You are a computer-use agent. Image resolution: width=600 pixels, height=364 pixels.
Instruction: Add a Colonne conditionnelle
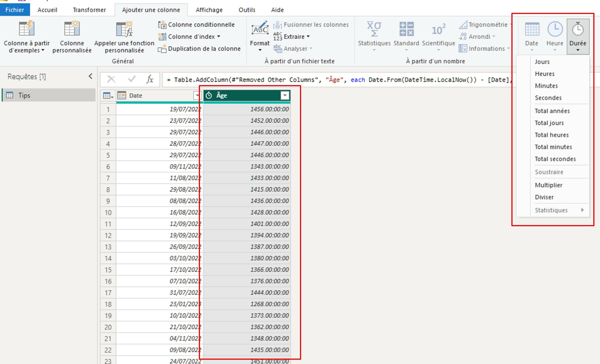tap(196, 25)
